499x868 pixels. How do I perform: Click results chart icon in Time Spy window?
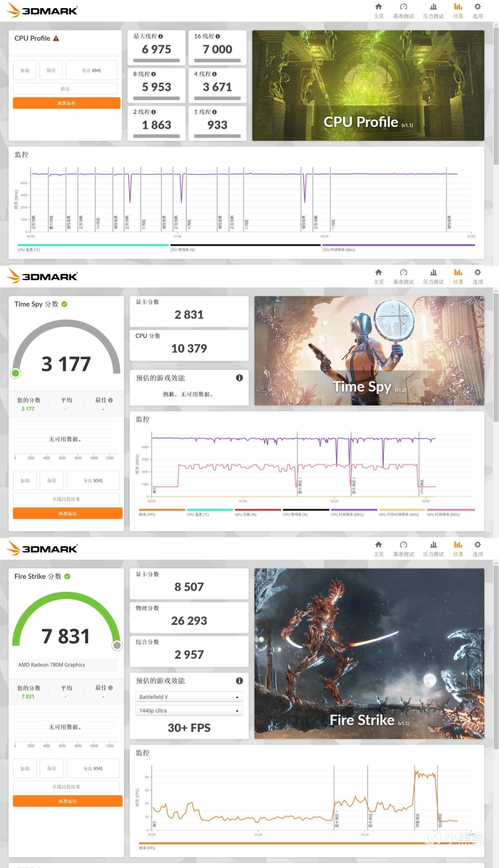point(458,272)
